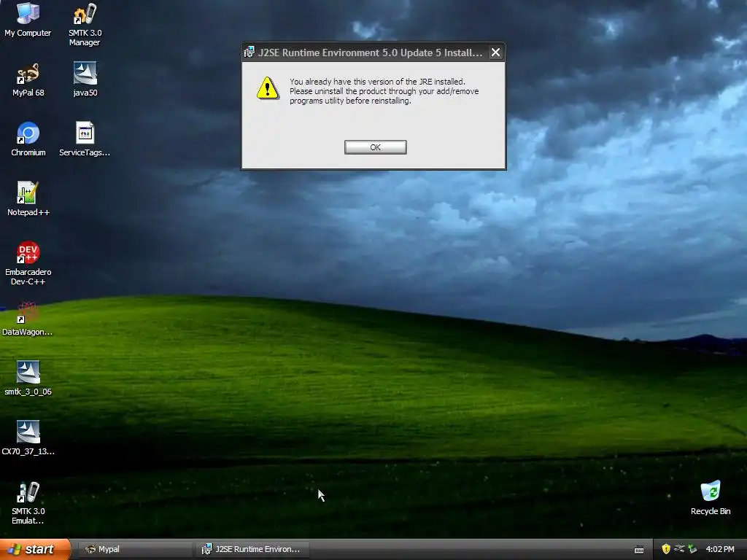This screenshot has width=747, height=560.
Task: Select the smtk_3_0_06 installer icon
Action: [x=28, y=379]
